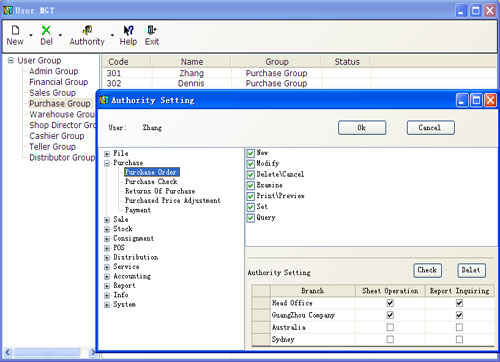Viewport: 500px width, 362px height.
Task: Click the Delet button
Action: [471, 270]
